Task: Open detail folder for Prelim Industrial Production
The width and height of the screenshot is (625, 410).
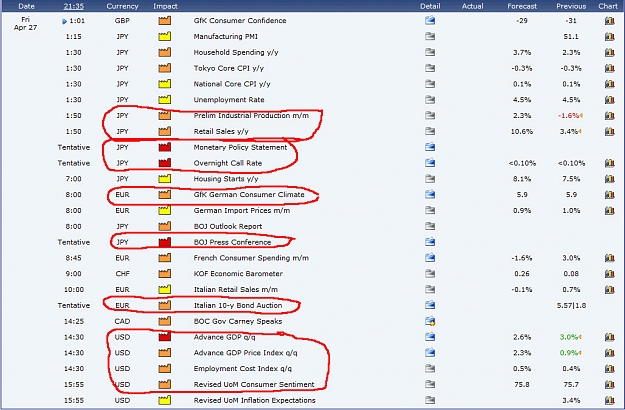Action: 430,116
